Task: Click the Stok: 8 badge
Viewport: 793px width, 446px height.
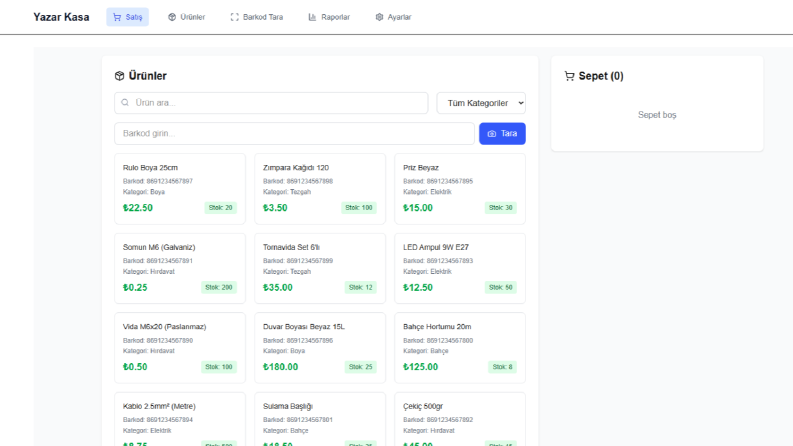Action: point(503,367)
